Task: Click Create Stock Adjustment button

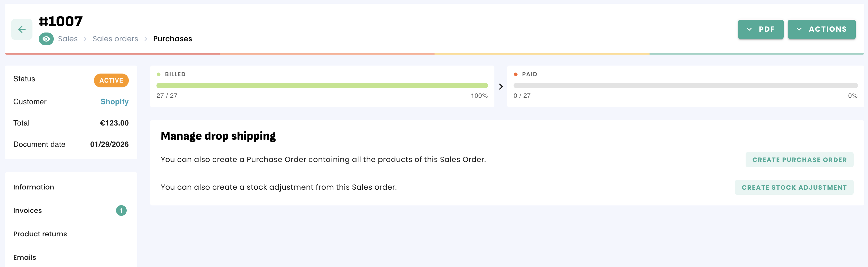Action: [794, 187]
